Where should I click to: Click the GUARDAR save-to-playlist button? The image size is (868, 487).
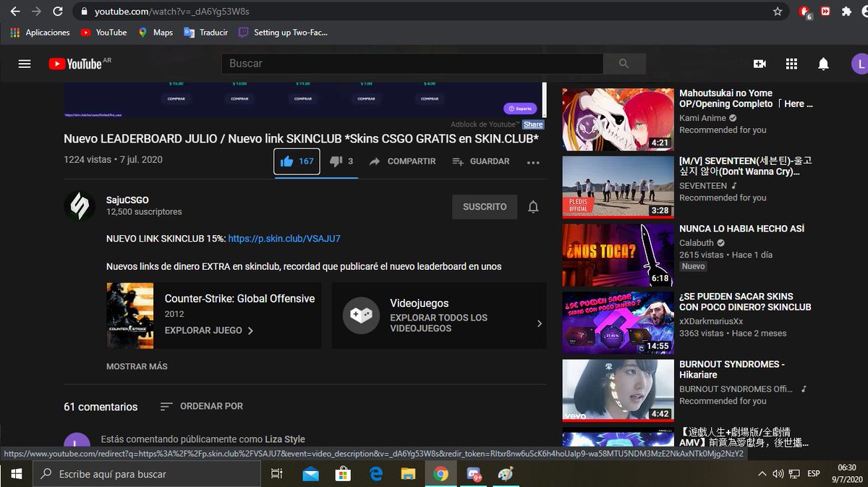(481, 161)
